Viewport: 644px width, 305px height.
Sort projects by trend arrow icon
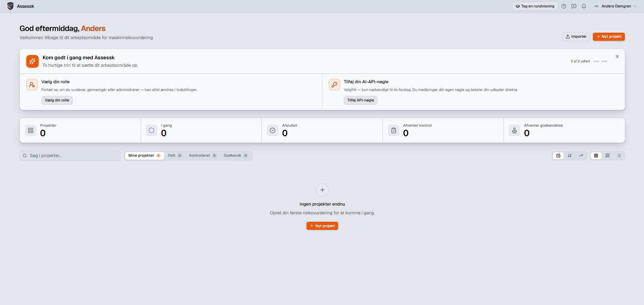click(x=581, y=156)
